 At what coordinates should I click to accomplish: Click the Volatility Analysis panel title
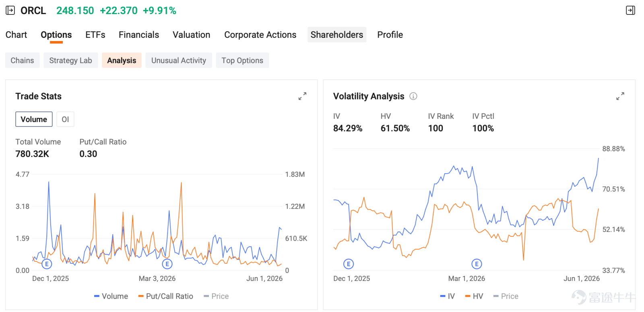tap(369, 96)
